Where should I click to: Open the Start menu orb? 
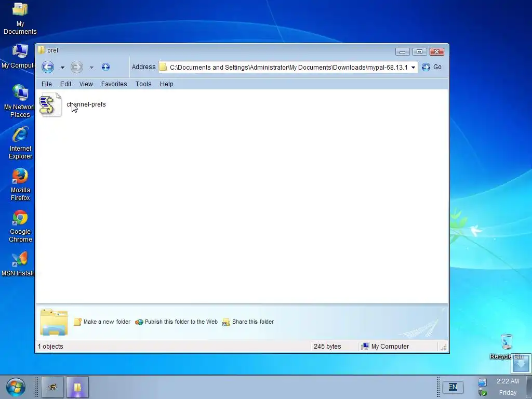(x=16, y=387)
